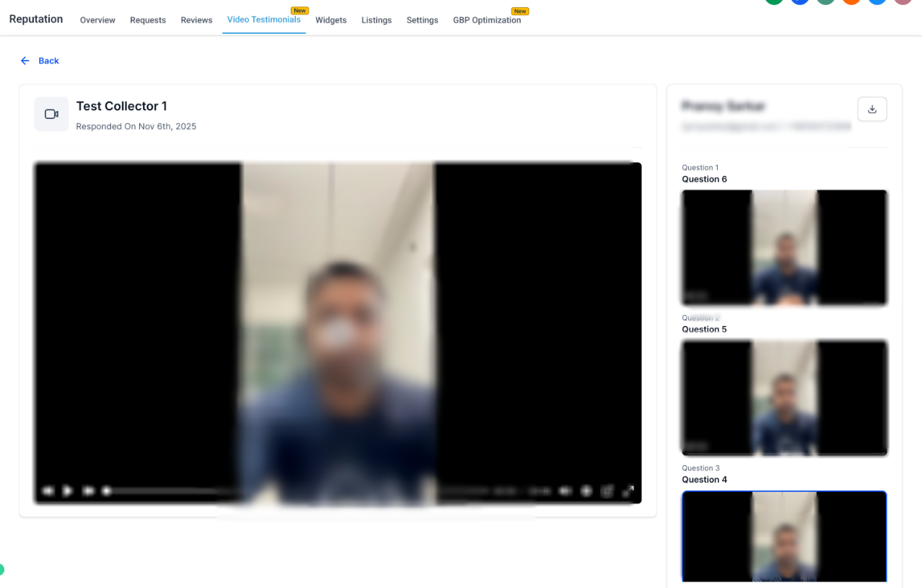Switch to the Reviews tab
This screenshot has height=588, width=922.
pyautogui.click(x=196, y=19)
